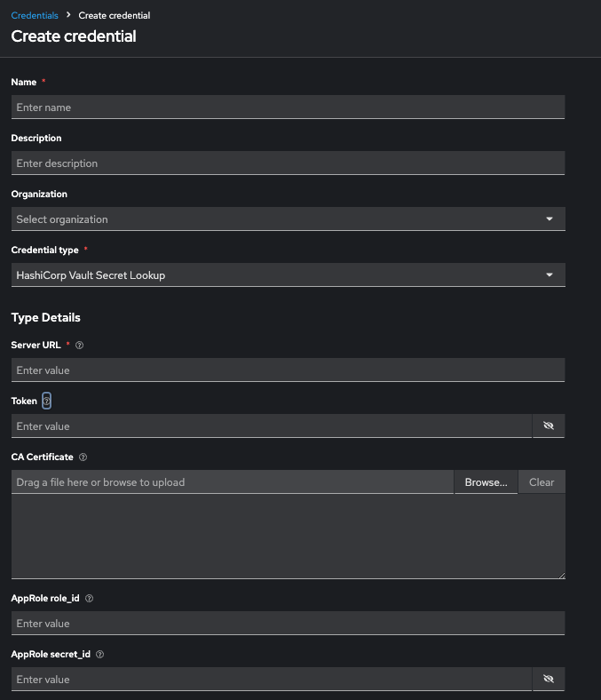The image size is (601, 700).
Task: Click the certificate file drag-and-drop field
Action: 233,482
